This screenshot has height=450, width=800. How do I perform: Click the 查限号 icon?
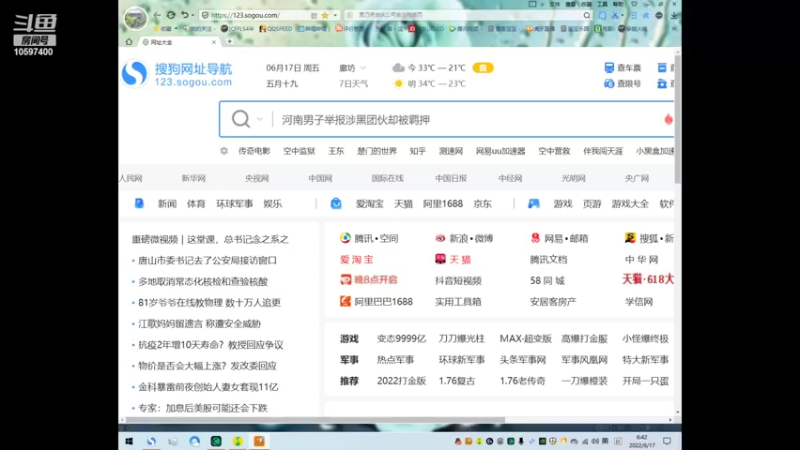(x=609, y=84)
